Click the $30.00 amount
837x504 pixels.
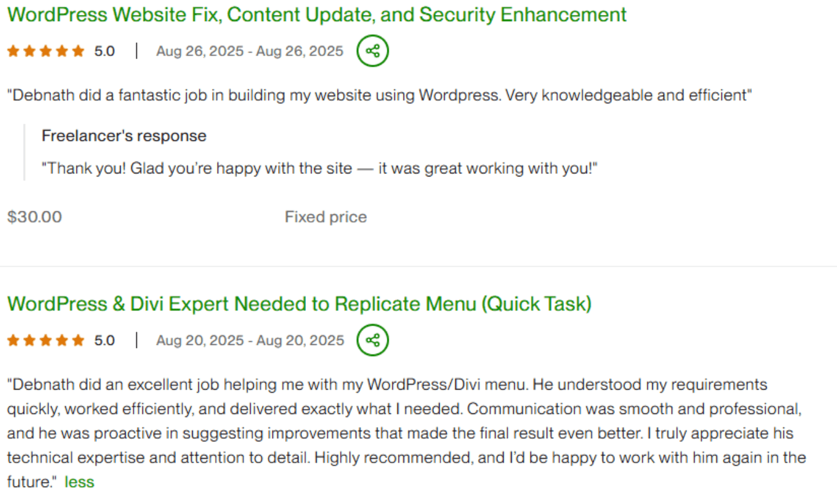coord(35,217)
